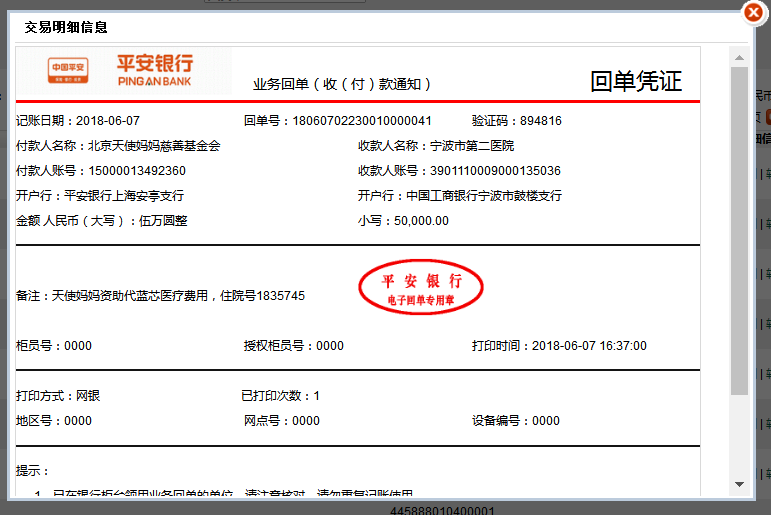The height and width of the screenshot is (515, 771).
Task: Click 打印方式：网银 text
Action: point(58,396)
